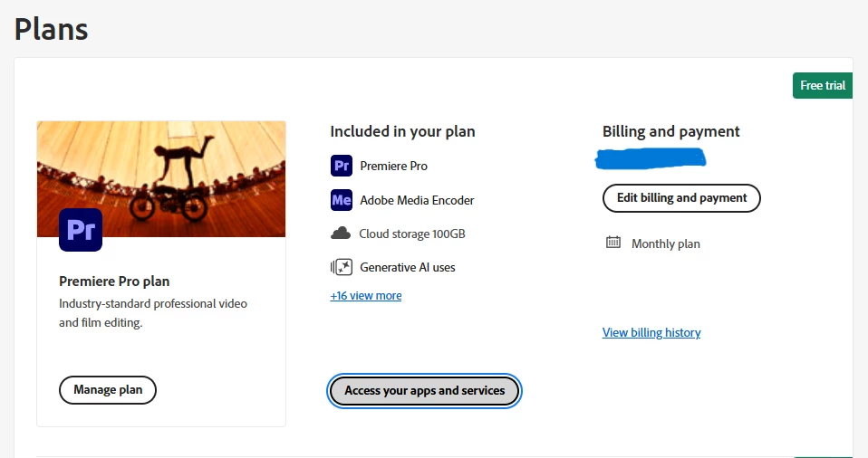The height and width of the screenshot is (458, 868).
Task: Click the Cloud storage 100GB text
Action: [412, 234]
